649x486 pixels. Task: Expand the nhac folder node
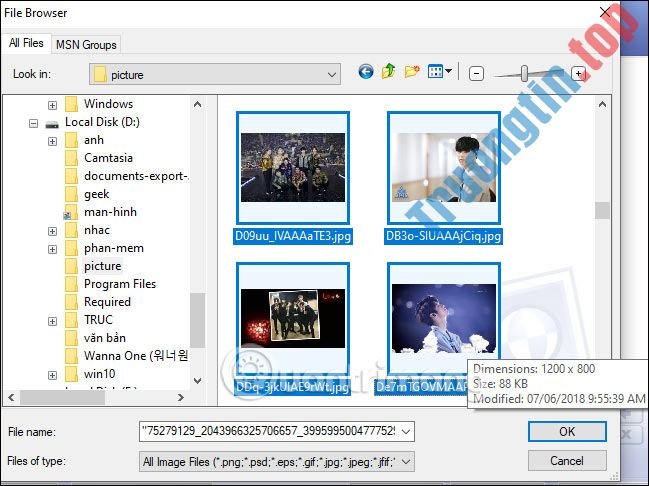pyautogui.click(x=52, y=231)
